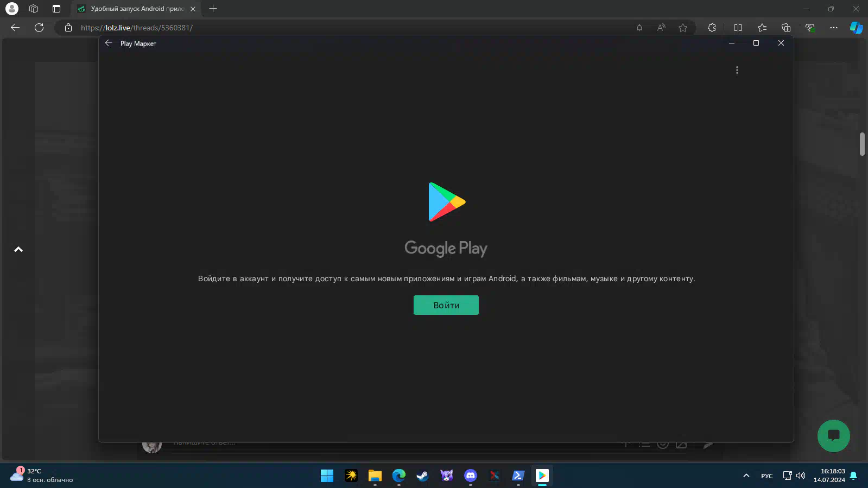Open File Explorer from taskbar

(x=375, y=476)
